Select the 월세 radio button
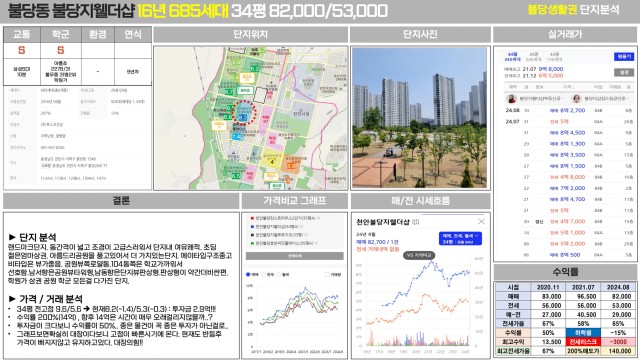The height and width of the screenshot is (361, 640). [x=278, y=274]
